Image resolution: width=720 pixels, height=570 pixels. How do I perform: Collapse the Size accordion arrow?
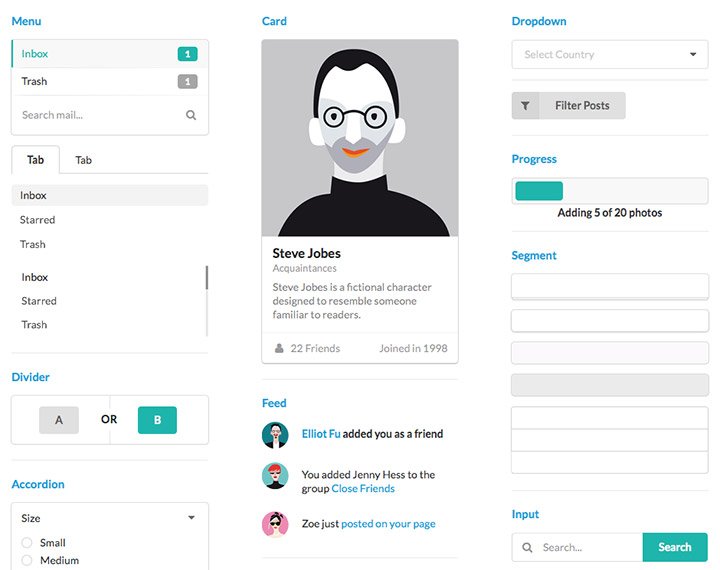click(191, 518)
